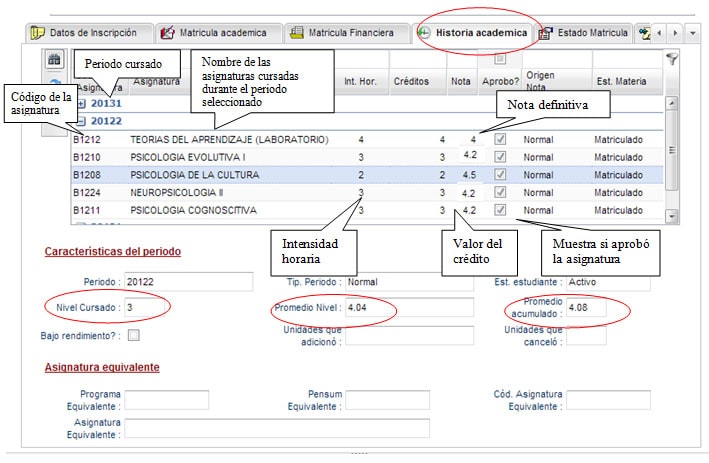Click the Estado Matricula tab icon

click(546, 33)
